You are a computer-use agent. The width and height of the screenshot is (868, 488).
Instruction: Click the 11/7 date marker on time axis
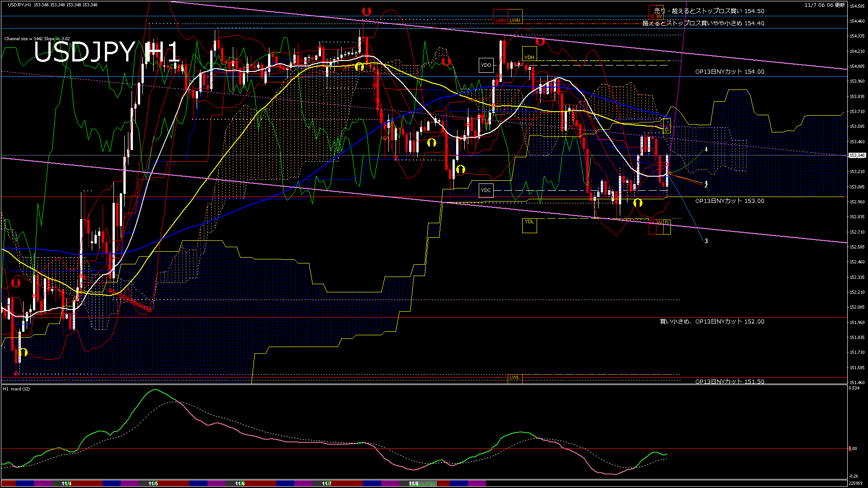(x=327, y=483)
